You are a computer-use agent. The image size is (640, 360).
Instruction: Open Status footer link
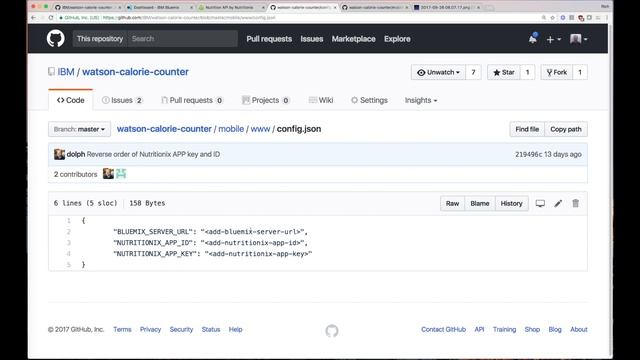click(x=211, y=329)
